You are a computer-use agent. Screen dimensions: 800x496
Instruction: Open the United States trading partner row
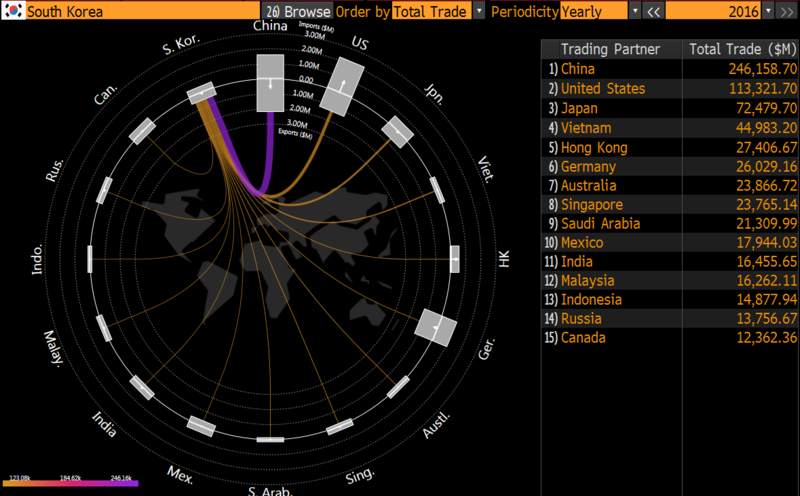(670, 88)
